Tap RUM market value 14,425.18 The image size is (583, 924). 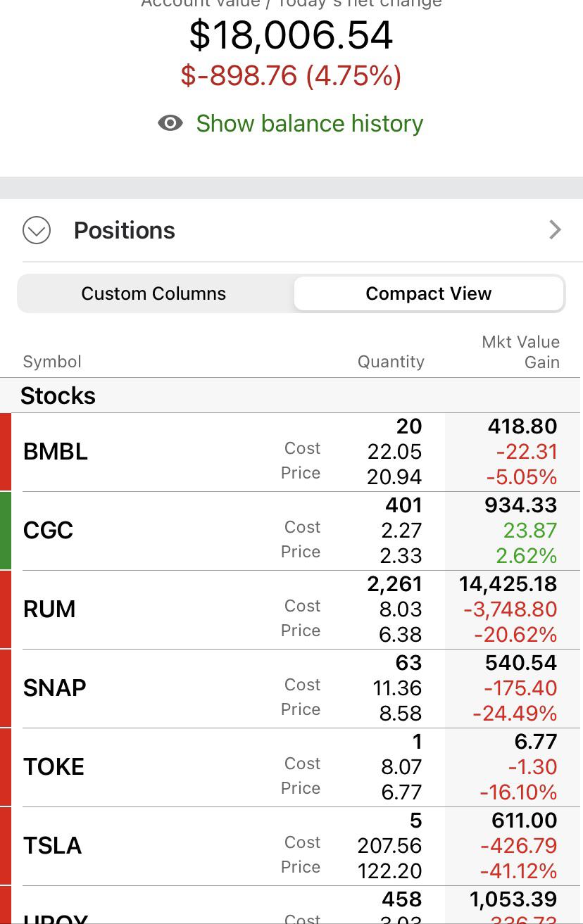click(508, 584)
